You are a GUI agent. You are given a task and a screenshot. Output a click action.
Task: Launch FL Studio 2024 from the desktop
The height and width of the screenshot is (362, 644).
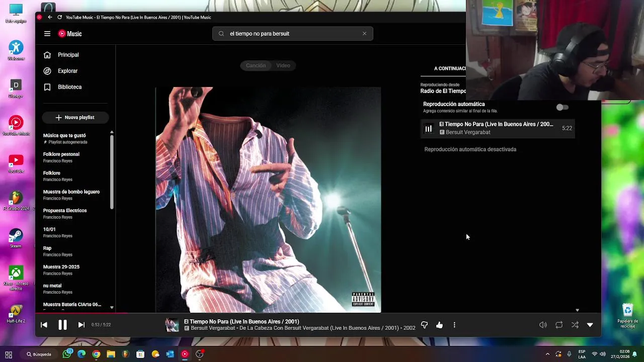[16, 201]
